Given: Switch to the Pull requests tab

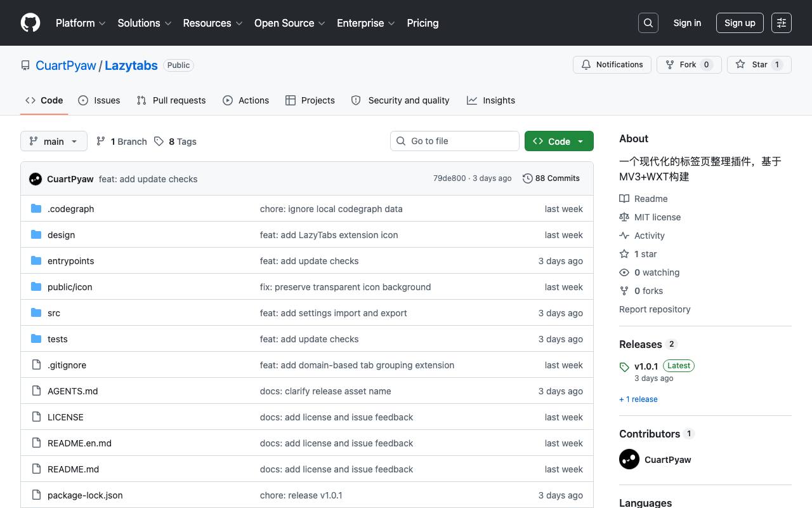Looking at the screenshot, I should [x=171, y=100].
